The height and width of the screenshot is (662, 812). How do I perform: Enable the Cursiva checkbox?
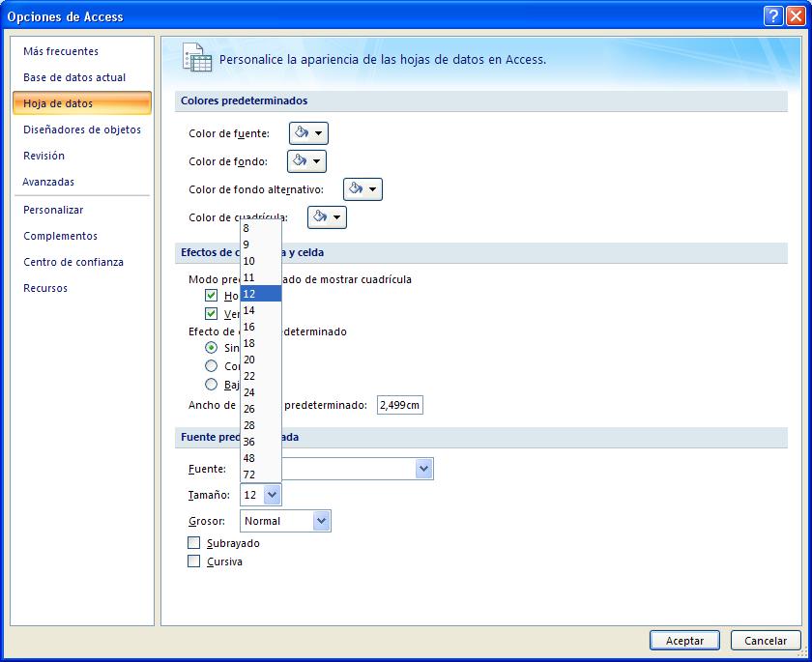193,561
